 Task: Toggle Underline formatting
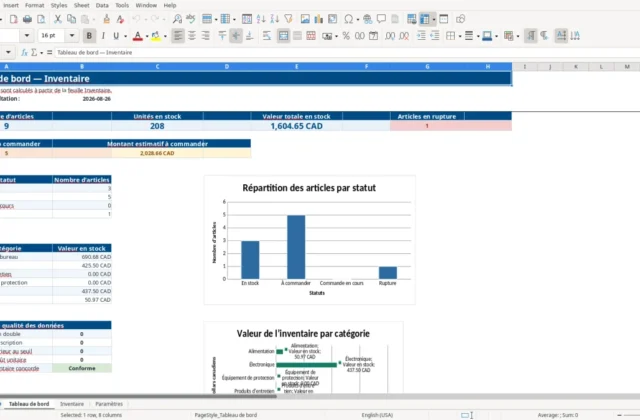coord(116,36)
